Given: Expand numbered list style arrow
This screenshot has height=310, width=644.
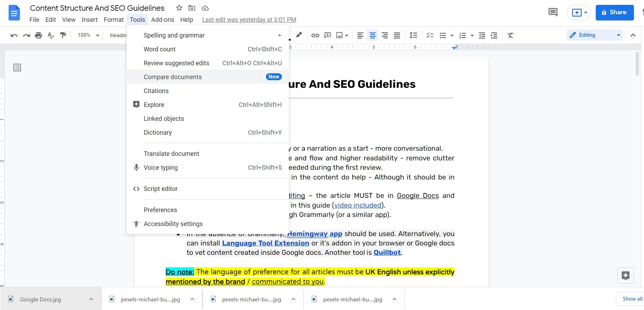Looking at the screenshot, I should [x=472, y=35].
